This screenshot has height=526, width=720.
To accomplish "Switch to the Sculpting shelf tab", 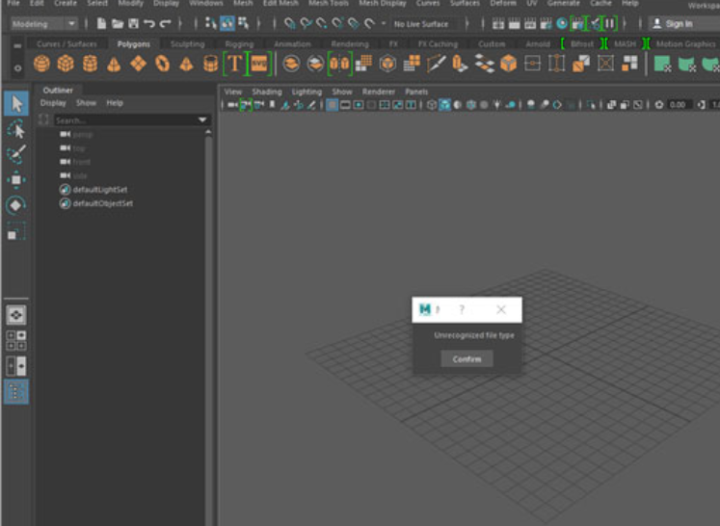I will [187, 44].
